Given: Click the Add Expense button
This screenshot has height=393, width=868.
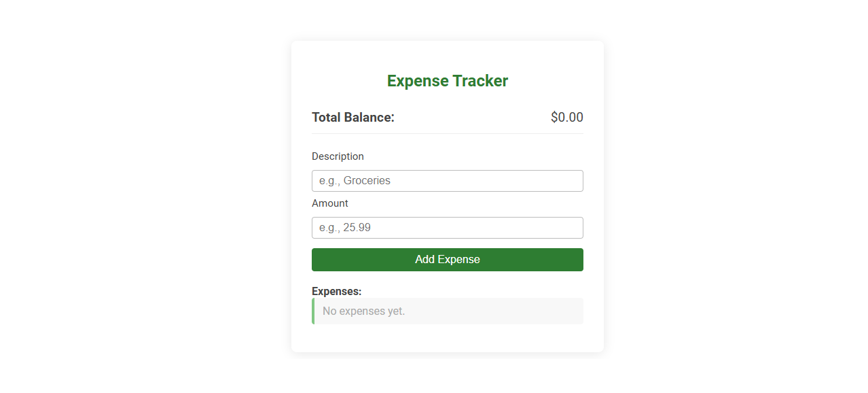Looking at the screenshot, I should click(447, 260).
